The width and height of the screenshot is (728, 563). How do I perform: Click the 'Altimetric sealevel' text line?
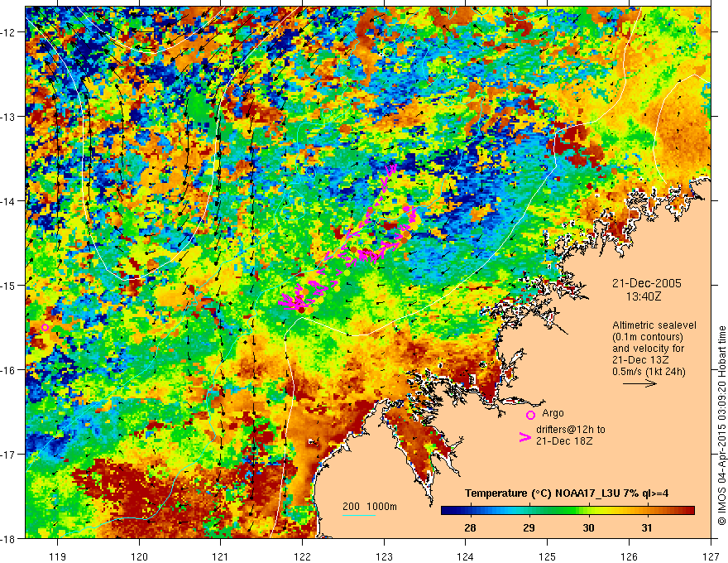(654, 325)
